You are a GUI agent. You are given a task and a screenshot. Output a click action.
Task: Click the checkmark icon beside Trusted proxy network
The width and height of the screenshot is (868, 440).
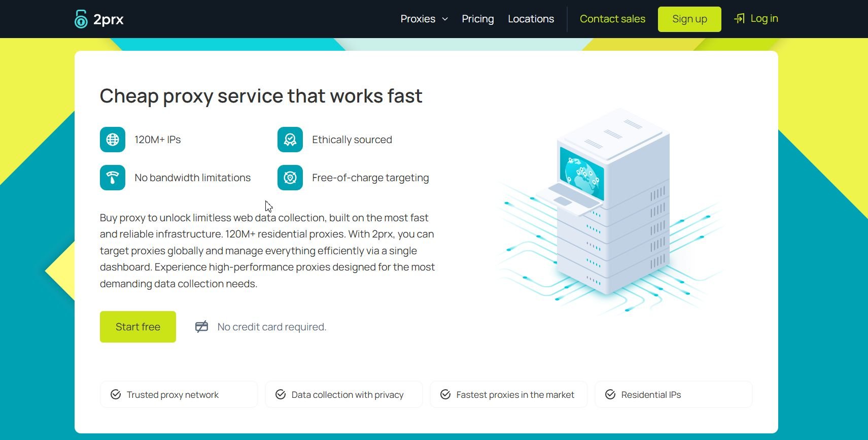116,394
